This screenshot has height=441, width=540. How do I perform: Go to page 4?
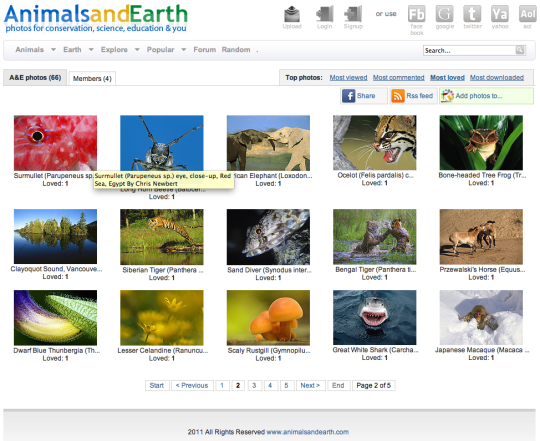(x=270, y=385)
